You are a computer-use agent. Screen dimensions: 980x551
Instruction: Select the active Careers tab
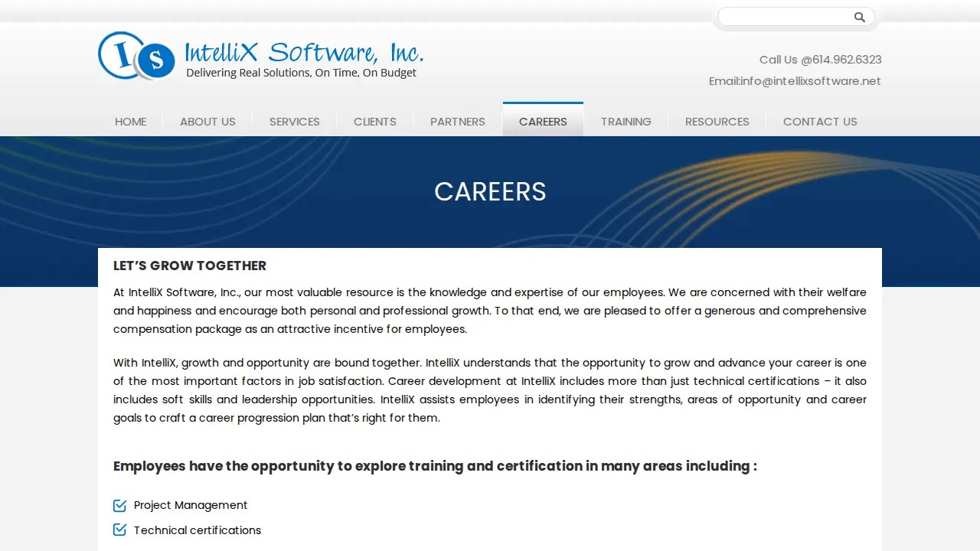[x=543, y=121]
